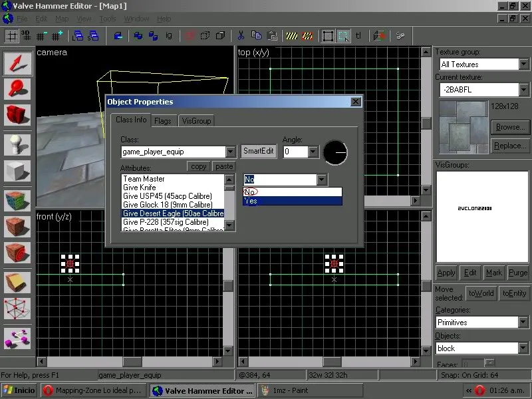Toggle the 2D grid icon in toolbar
532x399 pixels.
(11, 36)
